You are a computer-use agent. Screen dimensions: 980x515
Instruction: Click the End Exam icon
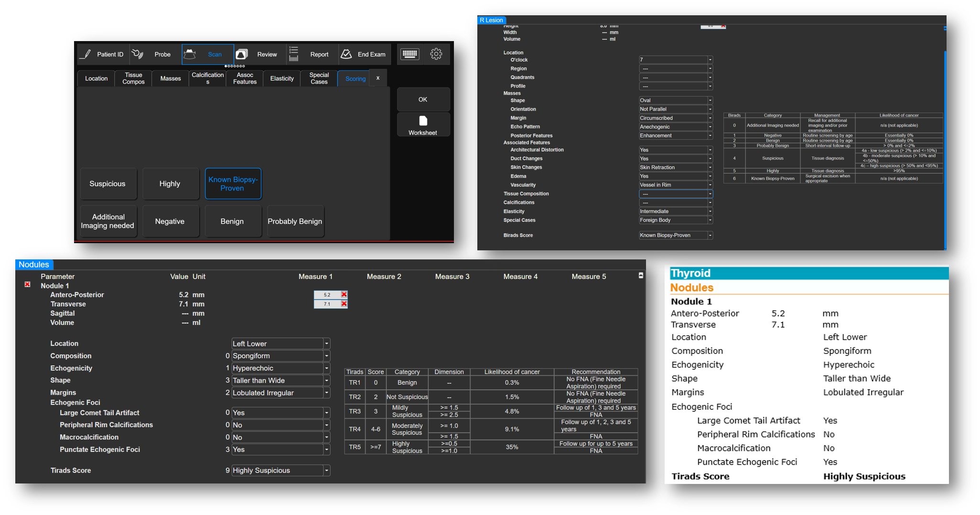tap(346, 54)
